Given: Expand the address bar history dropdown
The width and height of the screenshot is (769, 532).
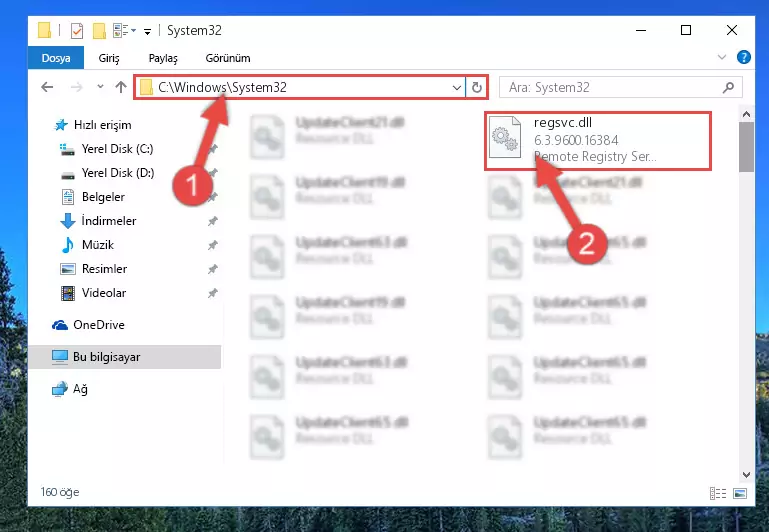Looking at the screenshot, I should (457, 88).
